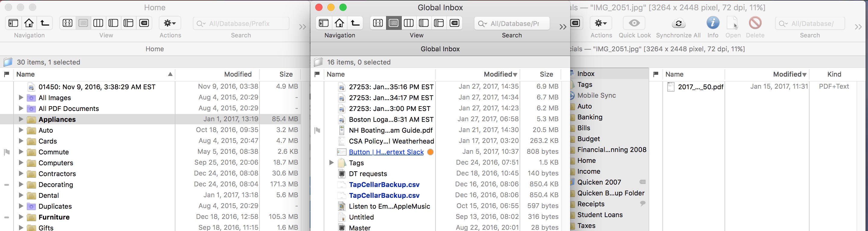Toggle sidebar icon in Global Inbox toolbar
This screenshot has width=868, height=231.
[324, 23]
